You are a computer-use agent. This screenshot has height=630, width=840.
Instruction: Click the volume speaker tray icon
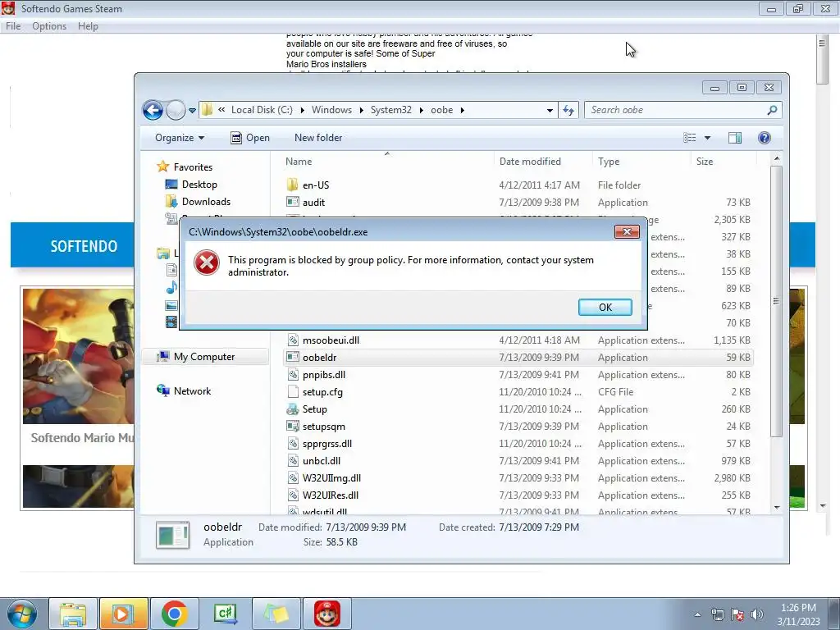tap(757, 614)
